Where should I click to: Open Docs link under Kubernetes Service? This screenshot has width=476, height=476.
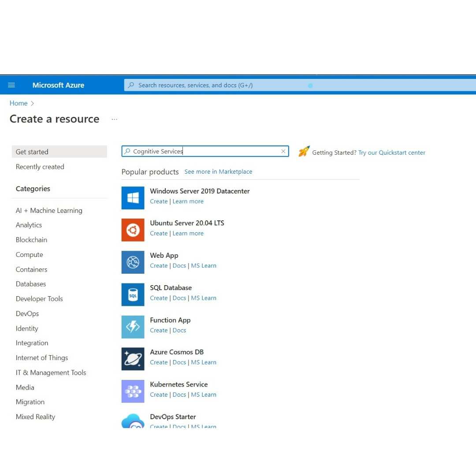pos(179,394)
